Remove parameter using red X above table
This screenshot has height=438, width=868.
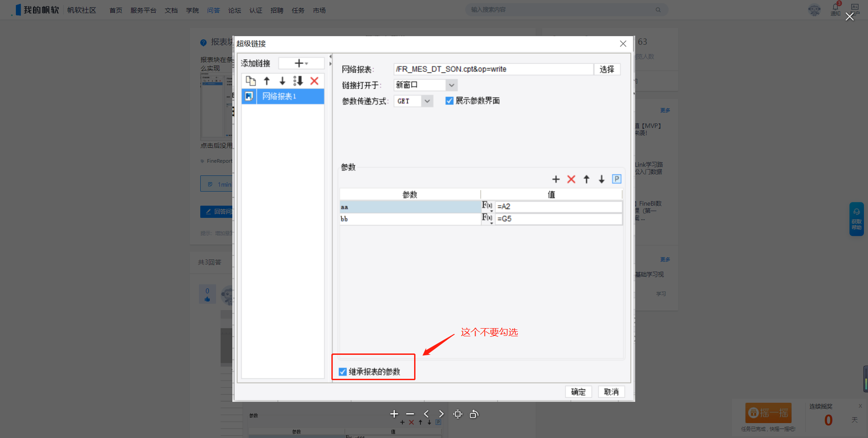pos(571,179)
